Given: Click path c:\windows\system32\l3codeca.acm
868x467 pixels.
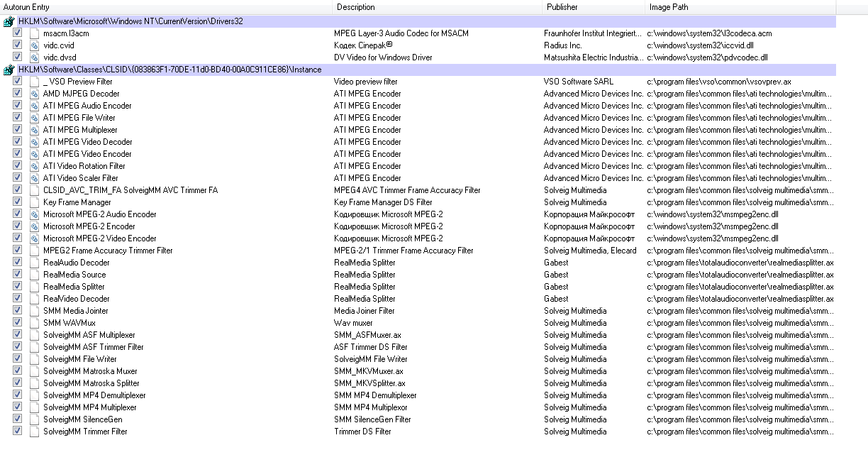Looking at the screenshot, I should point(710,33).
